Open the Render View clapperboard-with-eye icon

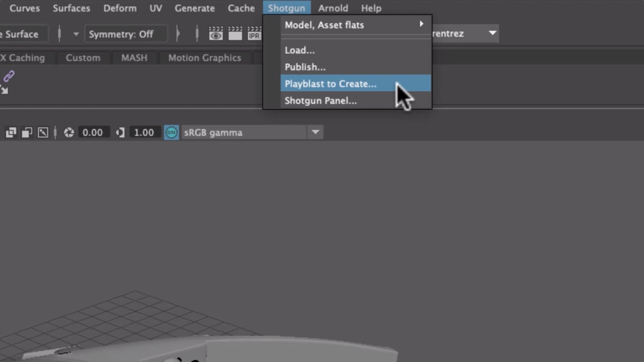pos(216,34)
